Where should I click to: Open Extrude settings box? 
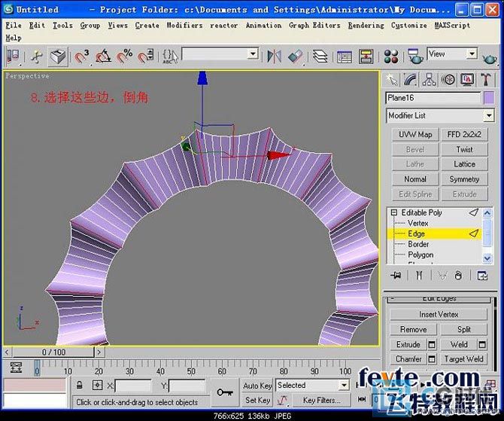tap(432, 345)
